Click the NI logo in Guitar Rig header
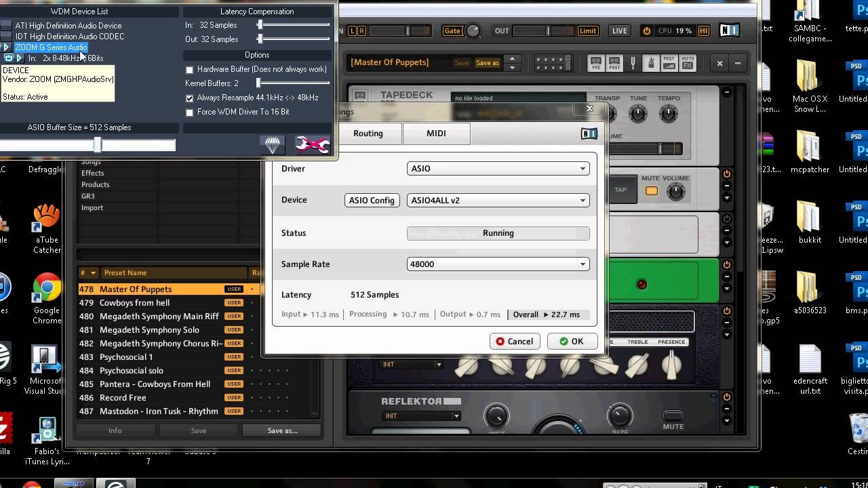 729,30
